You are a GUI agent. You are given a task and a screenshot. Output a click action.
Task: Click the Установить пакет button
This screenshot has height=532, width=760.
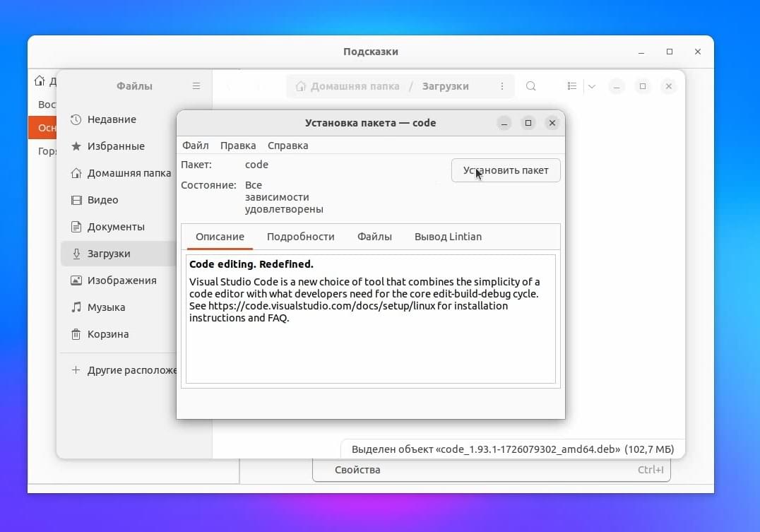[x=506, y=170]
